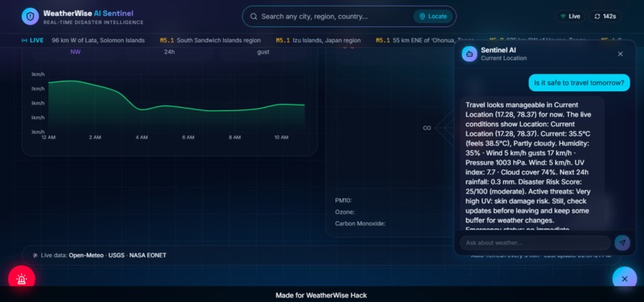Click the '12 AM' chart axis label

coord(49,137)
